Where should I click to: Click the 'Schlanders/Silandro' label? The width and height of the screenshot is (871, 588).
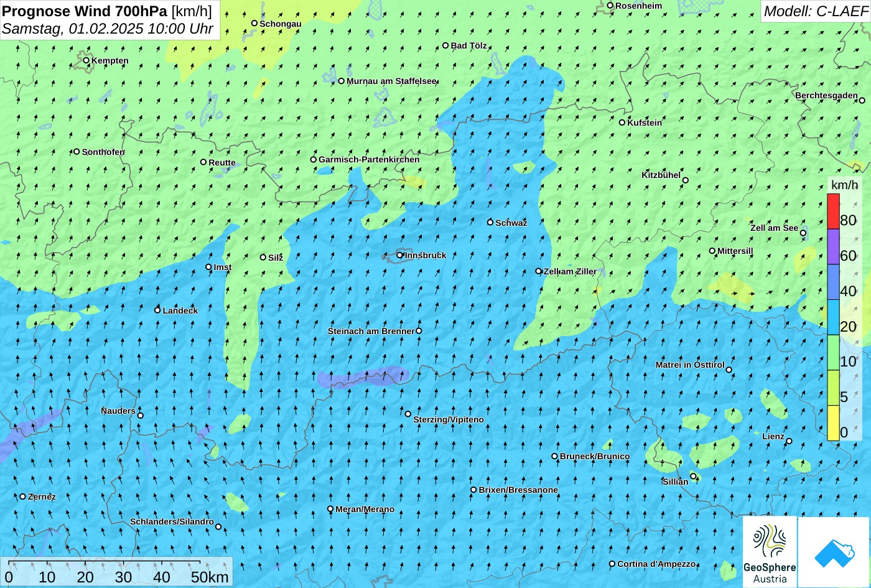point(172,521)
